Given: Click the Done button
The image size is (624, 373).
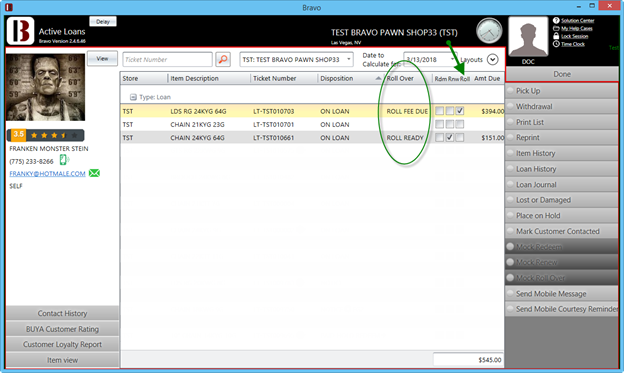Looking at the screenshot, I should pyautogui.click(x=562, y=74).
